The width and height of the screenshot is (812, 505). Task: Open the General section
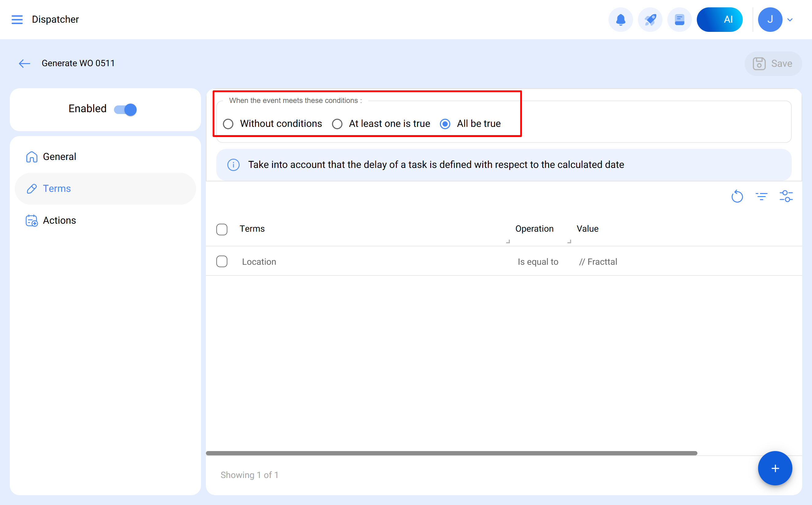click(59, 157)
